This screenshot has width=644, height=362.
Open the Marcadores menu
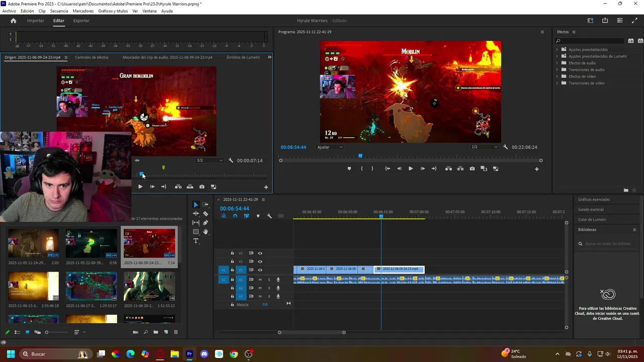tap(83, 11)
